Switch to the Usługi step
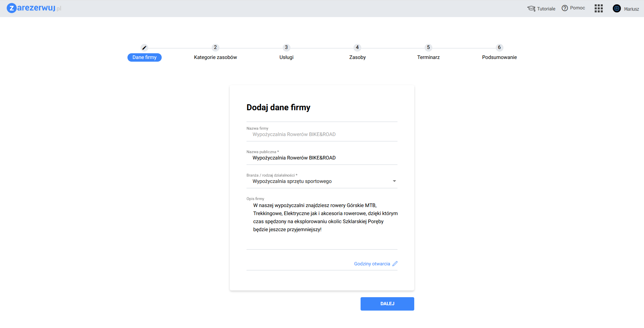 (286, 57)
